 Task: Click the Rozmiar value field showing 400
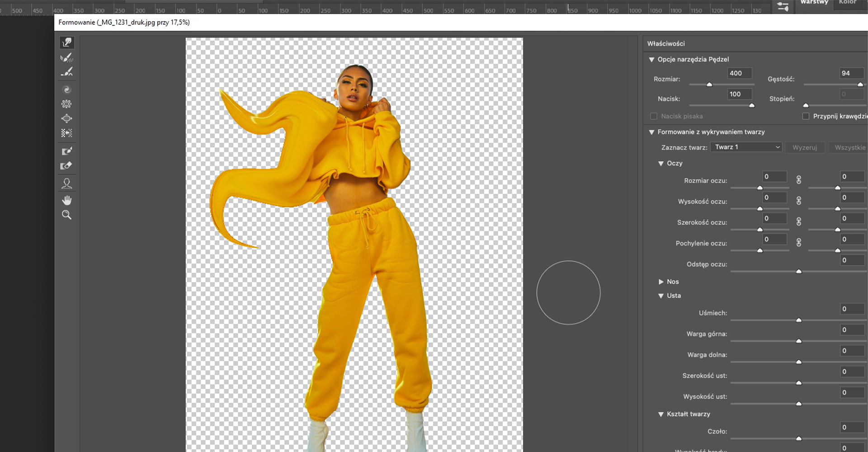[740, 73]
